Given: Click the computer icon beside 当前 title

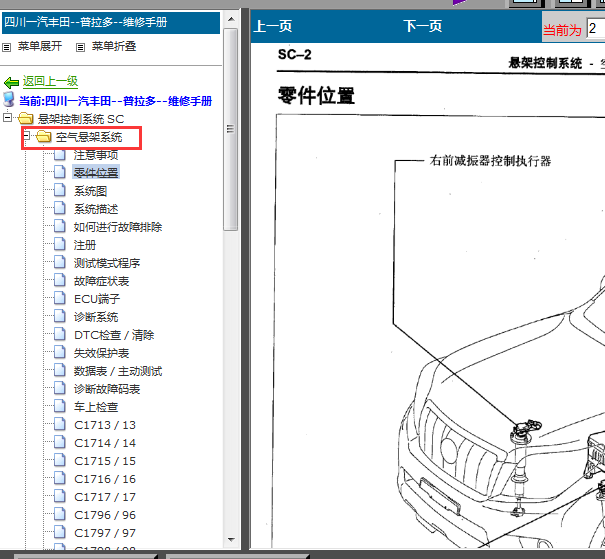Looking at the screenshot, I should (8, 99).
